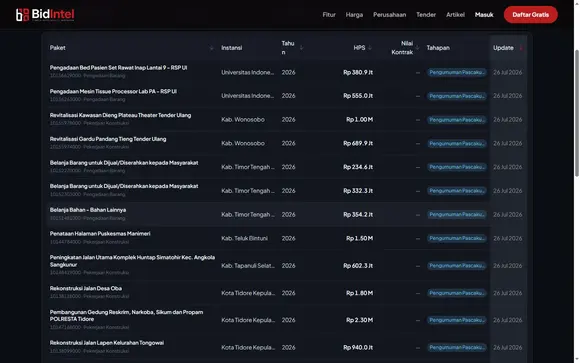Click the Paket column header
Screen dimensions: 580x363
(x=58, y=48)
